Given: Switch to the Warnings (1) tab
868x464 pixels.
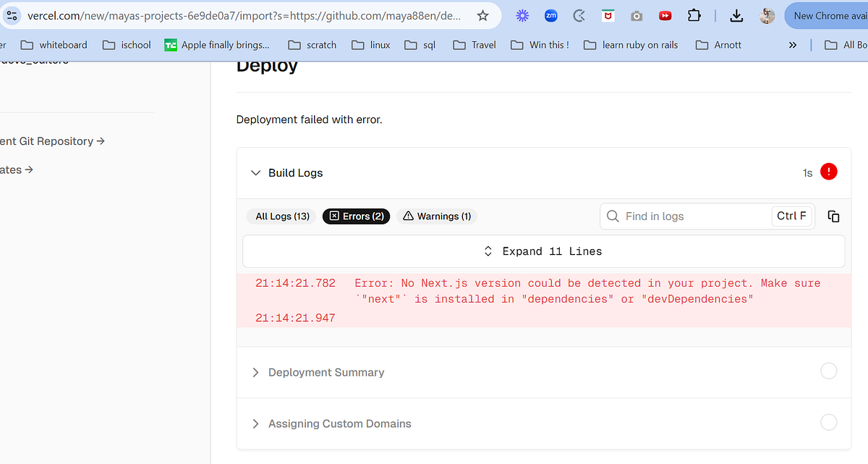Looking at the screenshot, I should click(437, 216).
